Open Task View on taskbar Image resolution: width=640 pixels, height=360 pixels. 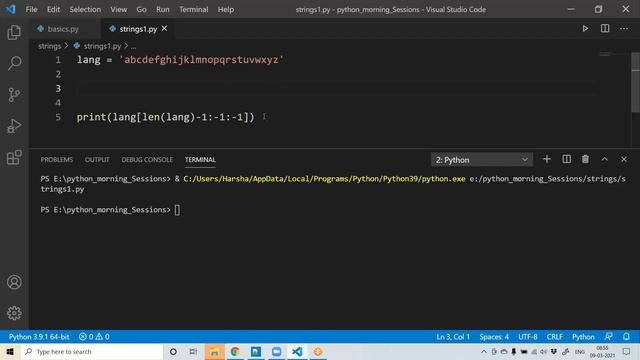tap(193, 351)
